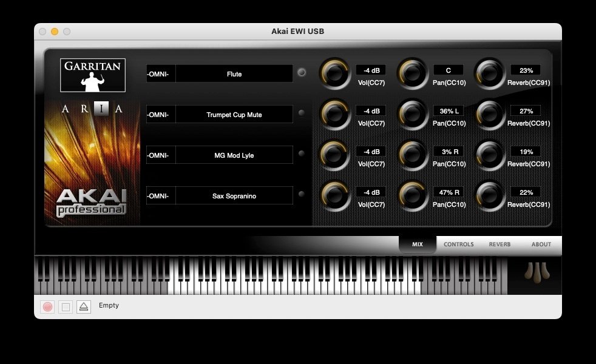Click the Flute row Vol(CC7) label
Screen dimensions: 596x364
pos(371,83)
